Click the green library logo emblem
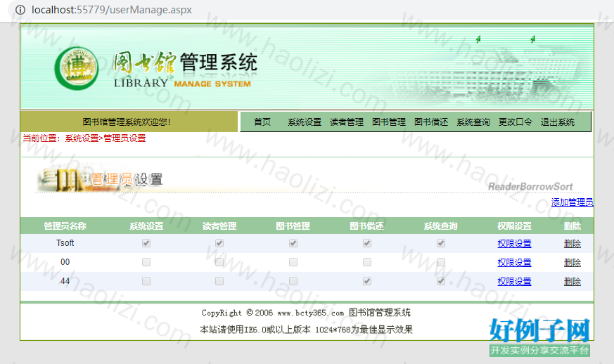This screenshot has height=364, width=614. [x=77, y=68]
